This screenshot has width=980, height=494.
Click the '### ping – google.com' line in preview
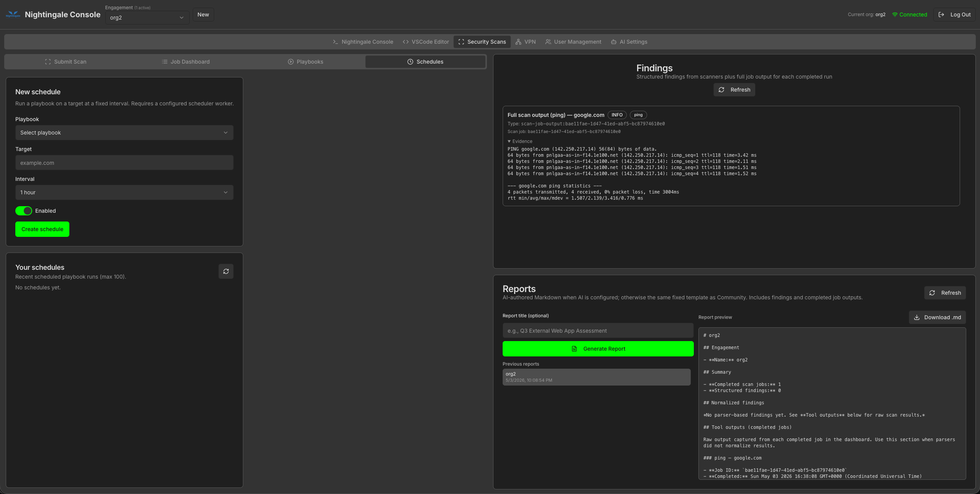(733, 458)
